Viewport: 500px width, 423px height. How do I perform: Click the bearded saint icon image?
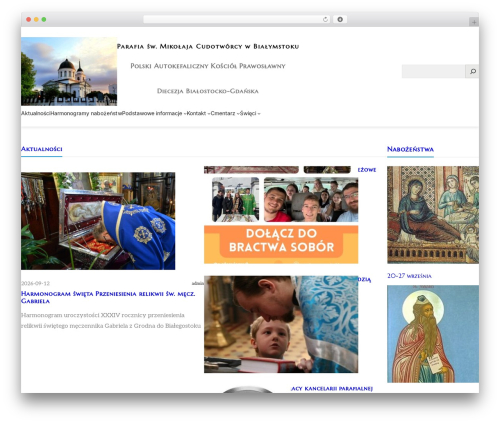tap(433, 334)
